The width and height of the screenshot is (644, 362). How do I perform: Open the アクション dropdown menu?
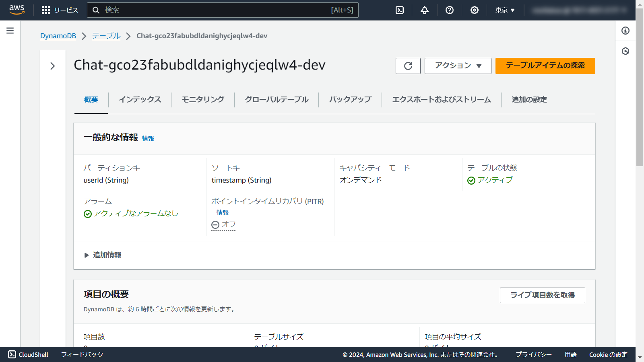(x=458, y=66)
